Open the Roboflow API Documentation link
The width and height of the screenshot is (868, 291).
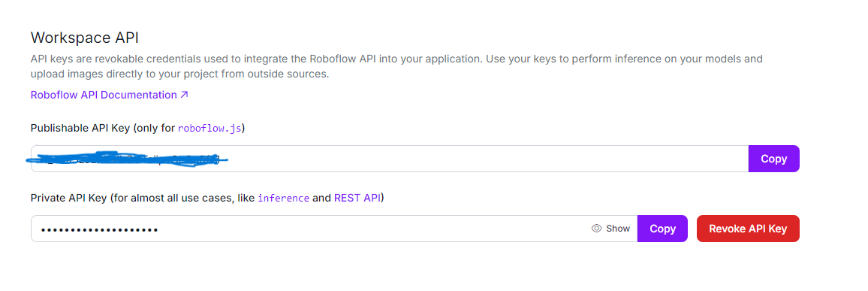(110, 95)
